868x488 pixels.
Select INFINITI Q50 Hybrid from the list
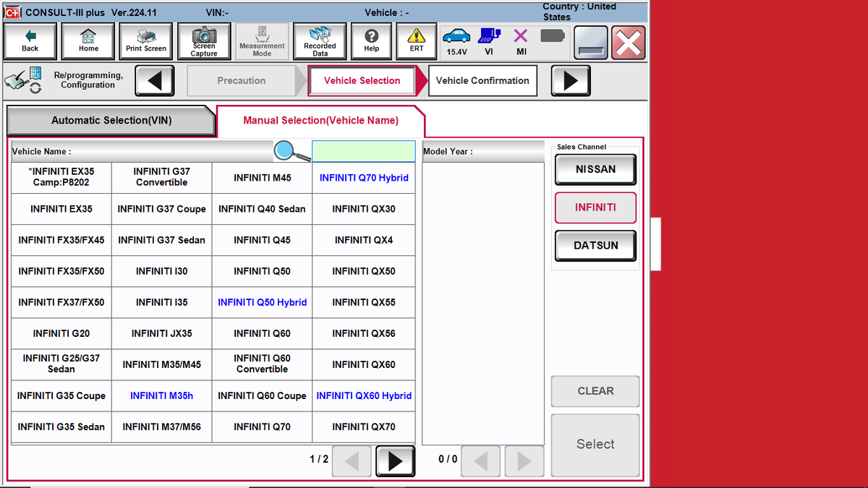click(x=262, y=302)
